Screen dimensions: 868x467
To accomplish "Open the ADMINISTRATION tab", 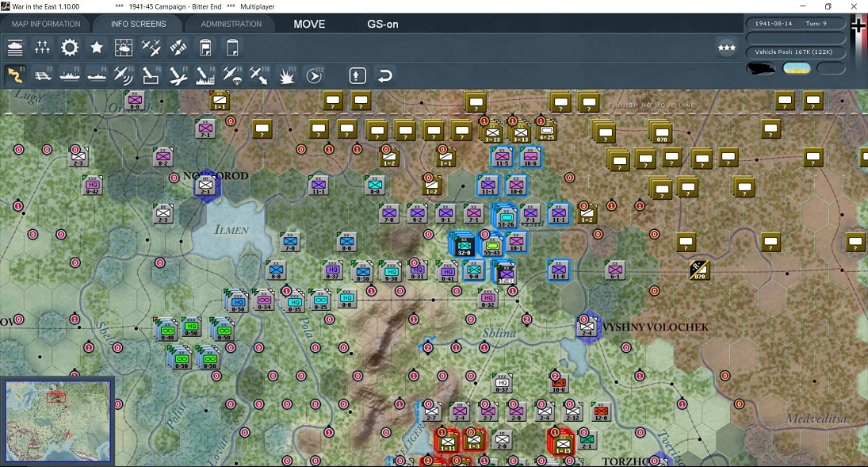I will click(231, 24).
